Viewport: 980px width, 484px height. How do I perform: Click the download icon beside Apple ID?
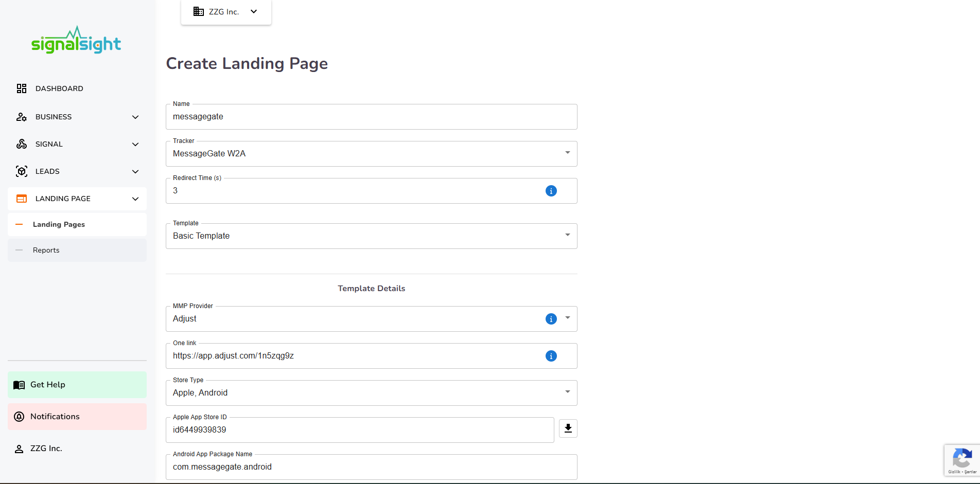[x=568, y=428]
